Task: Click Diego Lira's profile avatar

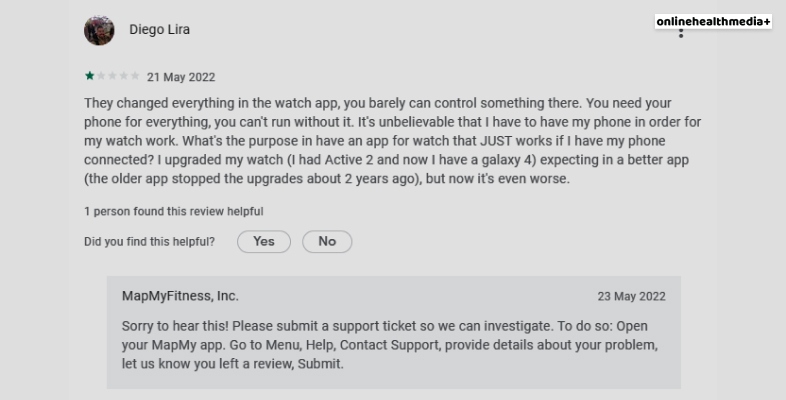Action: [x=99, y=30]
